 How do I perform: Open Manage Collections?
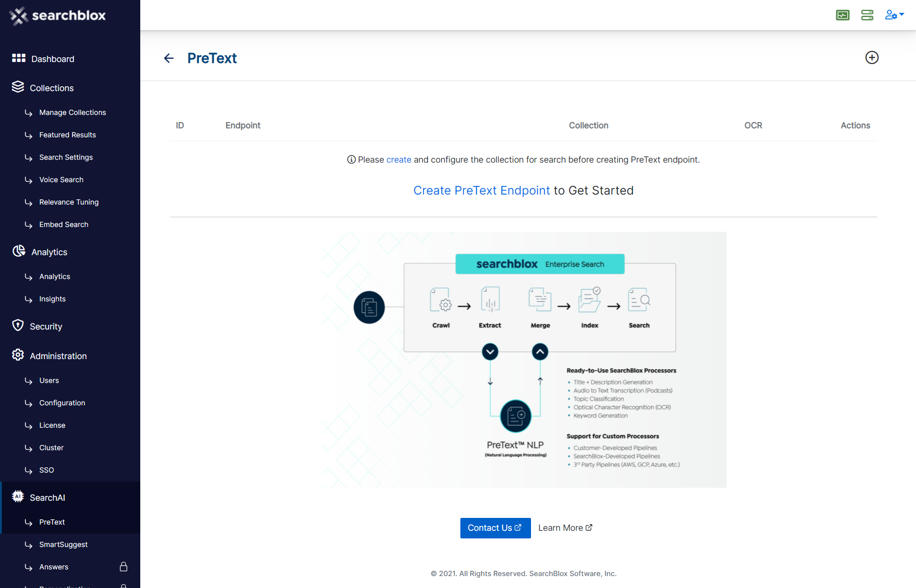(x=73, y=113)
